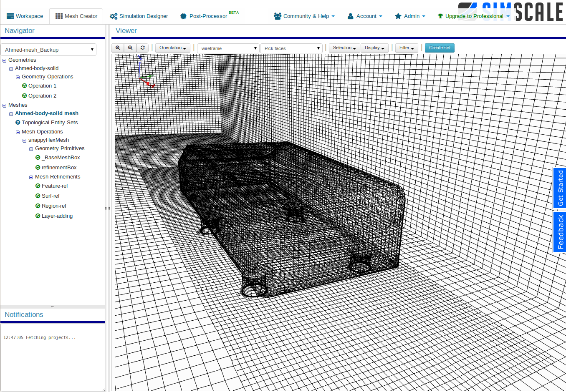Toggle the checkmark on Surf-ref refinement
The height and width of the screenshot is (392, 566).
pos(37,196)
